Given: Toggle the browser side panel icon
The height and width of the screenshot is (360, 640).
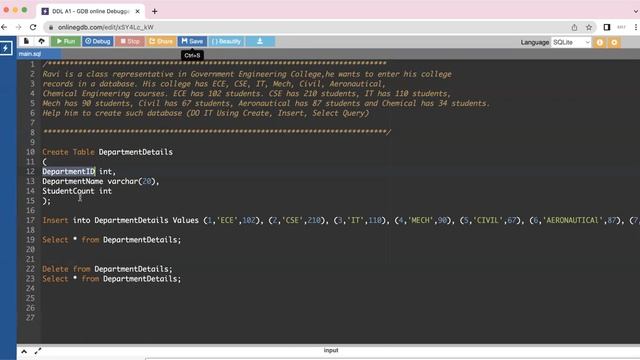Looking at the screenshot, I should pos(607,27).
